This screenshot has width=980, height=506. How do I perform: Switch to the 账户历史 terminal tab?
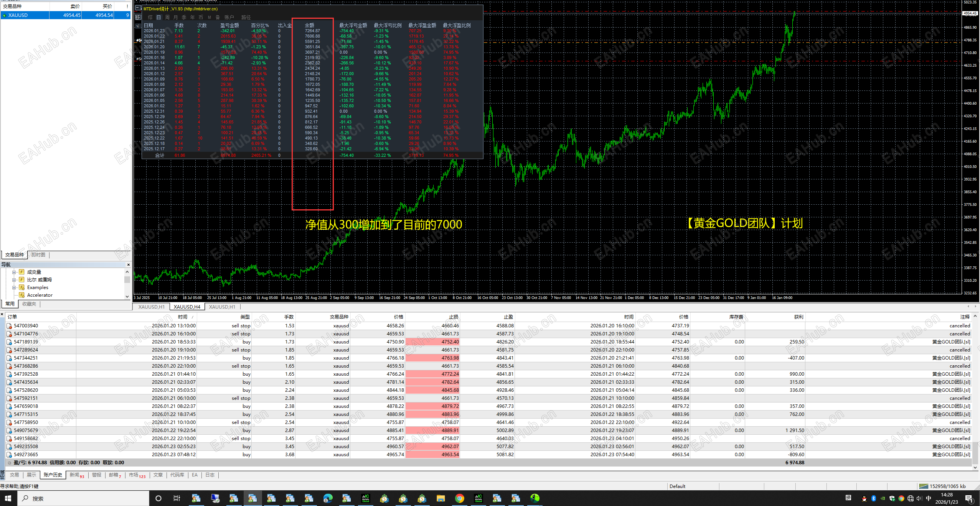coord(53,475)
